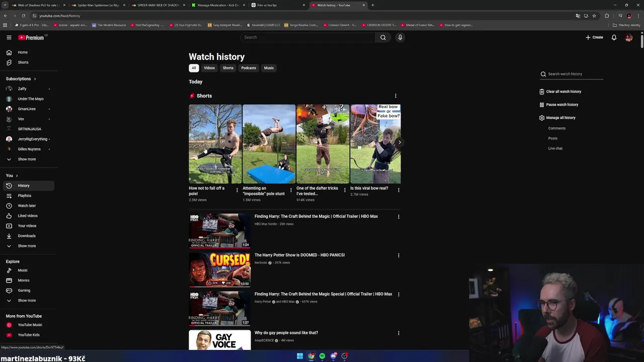
Task: Expand subscriptions with Show more
Action: [28, 159]
